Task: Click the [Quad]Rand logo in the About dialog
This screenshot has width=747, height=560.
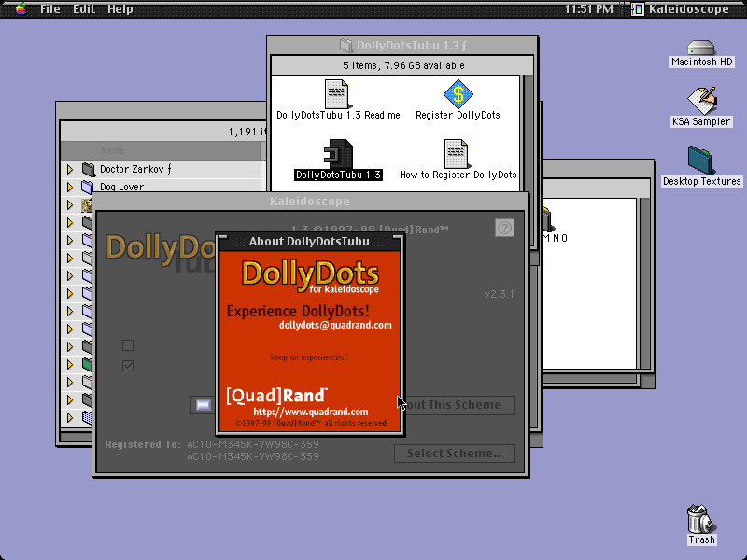Action: point(276,395)
